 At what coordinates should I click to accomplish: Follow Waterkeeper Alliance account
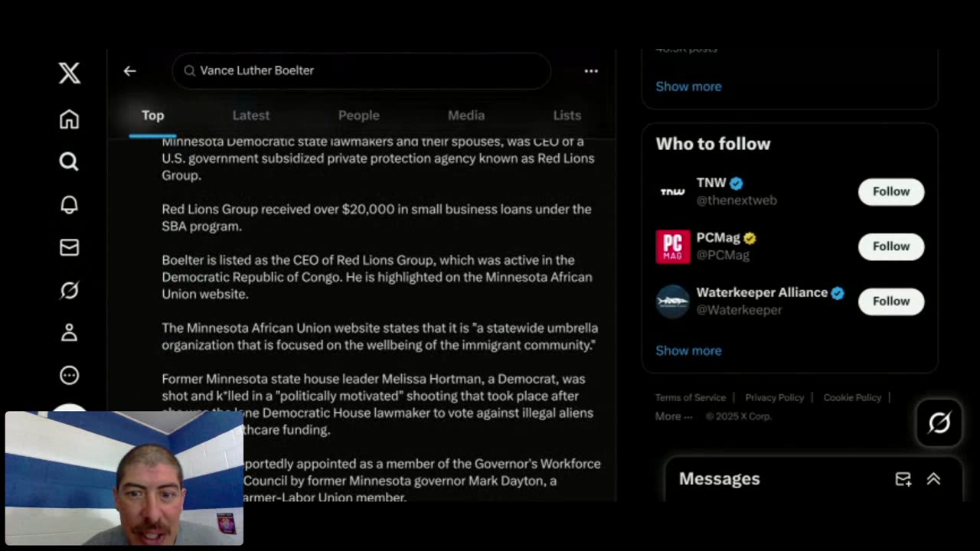[891, 302]
